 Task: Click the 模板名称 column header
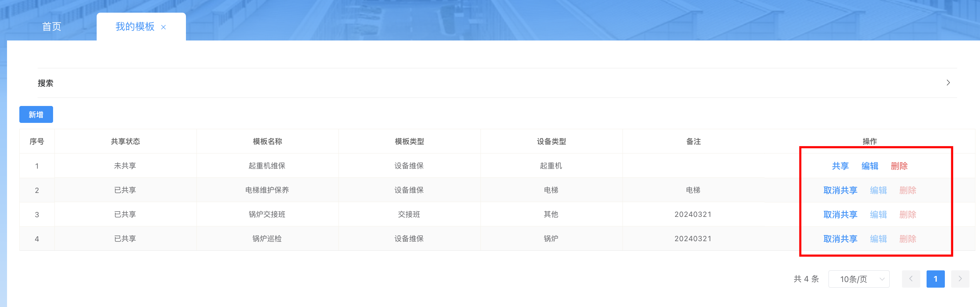[267, 142]
